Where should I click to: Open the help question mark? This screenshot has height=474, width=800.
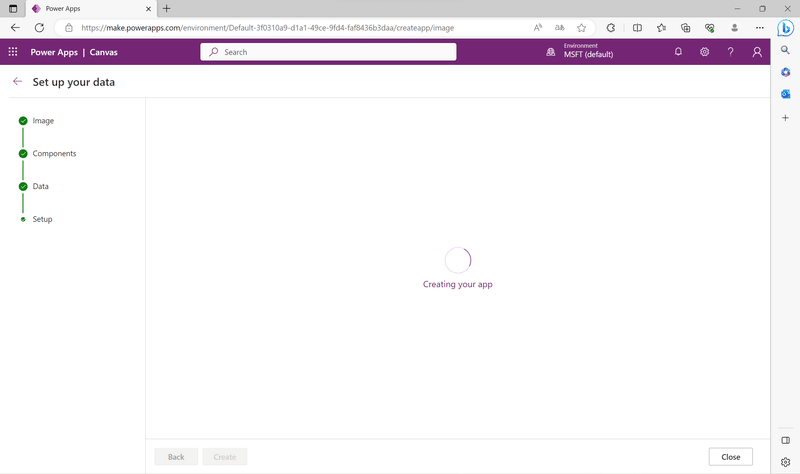click(730, 52)
